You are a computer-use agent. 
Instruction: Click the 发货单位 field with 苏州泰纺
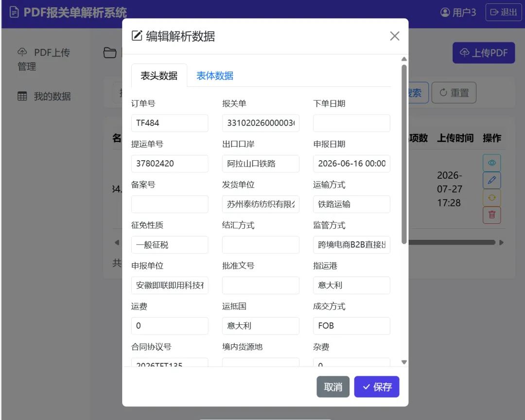click(x=261, y=204)
